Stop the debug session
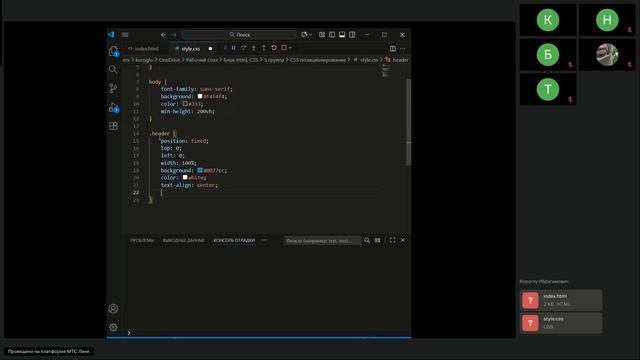 click(x=284, y=48)
